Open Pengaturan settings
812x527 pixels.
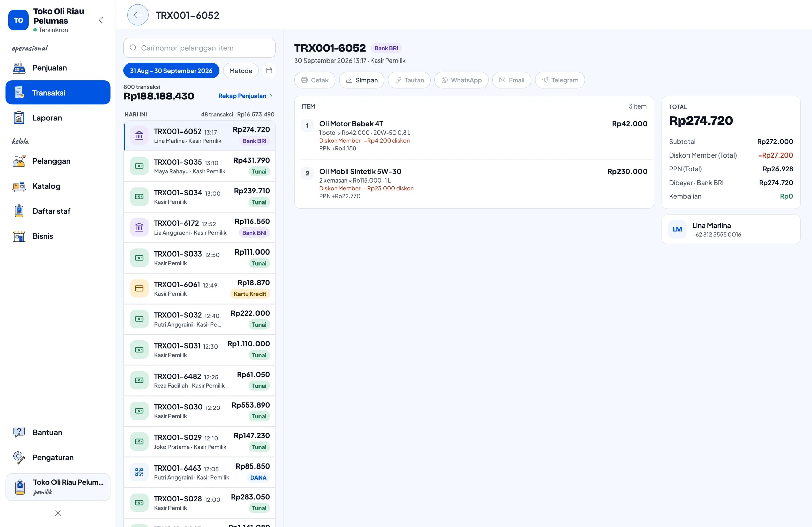(58, 457)
